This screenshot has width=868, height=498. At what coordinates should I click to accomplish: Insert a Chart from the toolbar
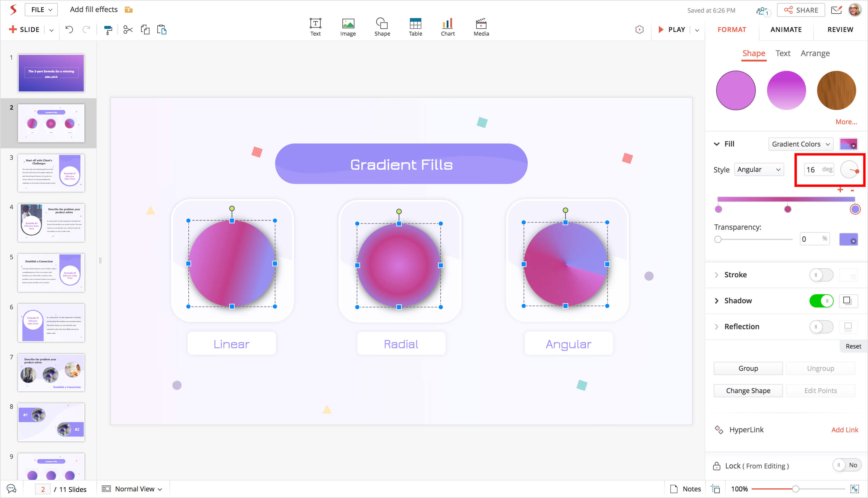pyautogui.click(x=447, y=27)
